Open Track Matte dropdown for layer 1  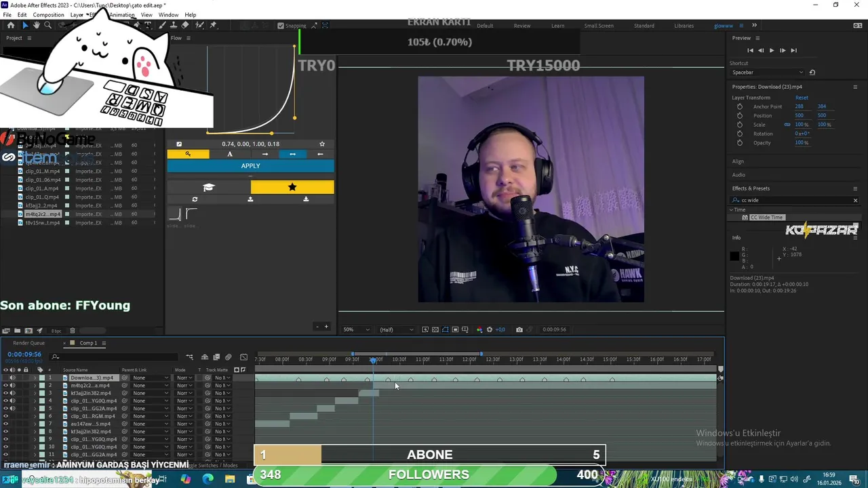tap(222, 378)
